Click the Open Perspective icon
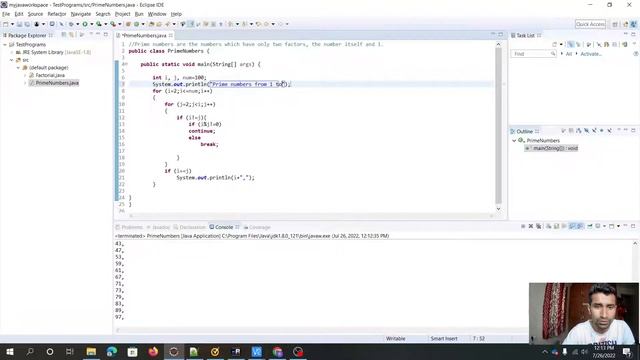The height and width of the screenshot is (360, 640). tap(615, 24)
